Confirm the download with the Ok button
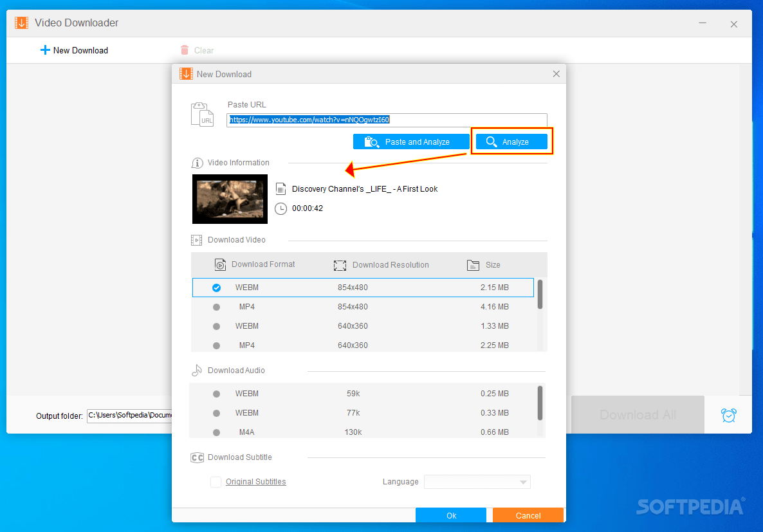The height and width of the screenshot is (532, 763). click(x=451, y=515)
